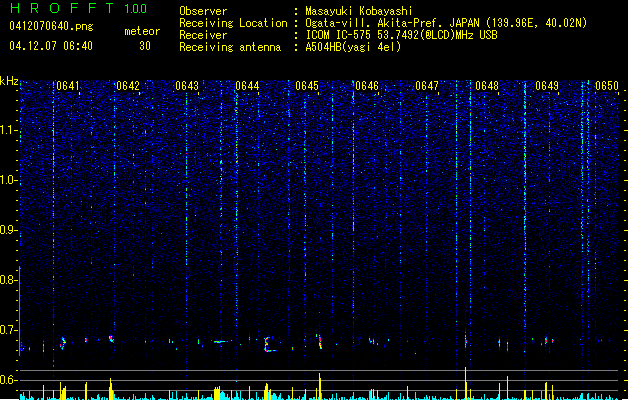Click the 0644 time marker
This screenshot has width=629, height=400.
tap(247, 86)
